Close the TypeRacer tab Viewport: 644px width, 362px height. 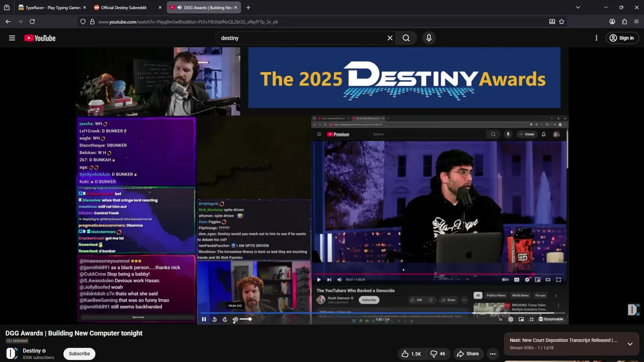85,8
